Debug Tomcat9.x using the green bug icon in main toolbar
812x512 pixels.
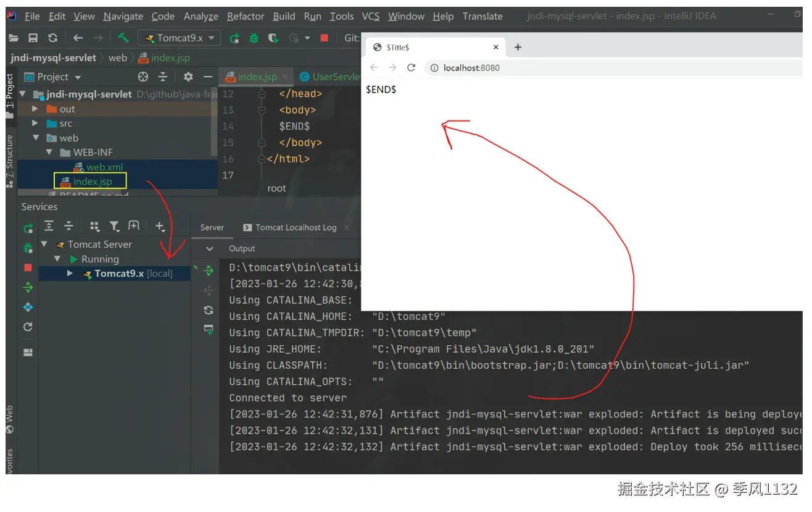(254, 38)
